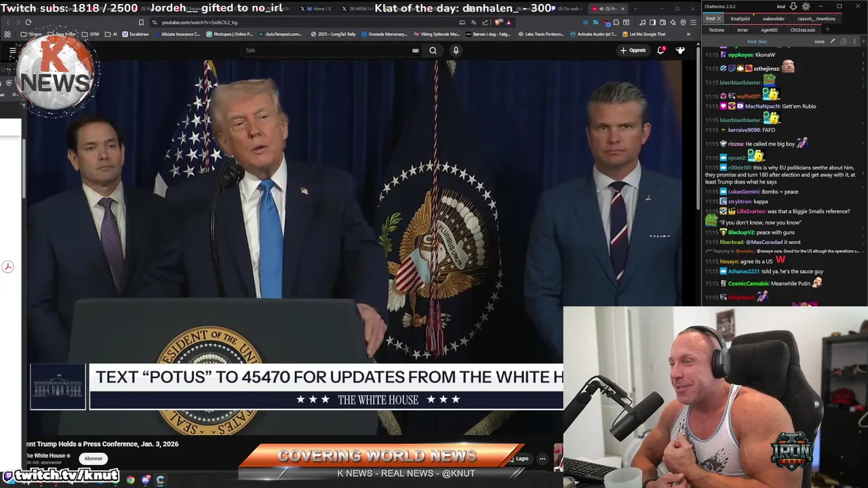Open the keyboard icon in search field
The width and height of the screenshot is (868, 488).
coord(415,50)
